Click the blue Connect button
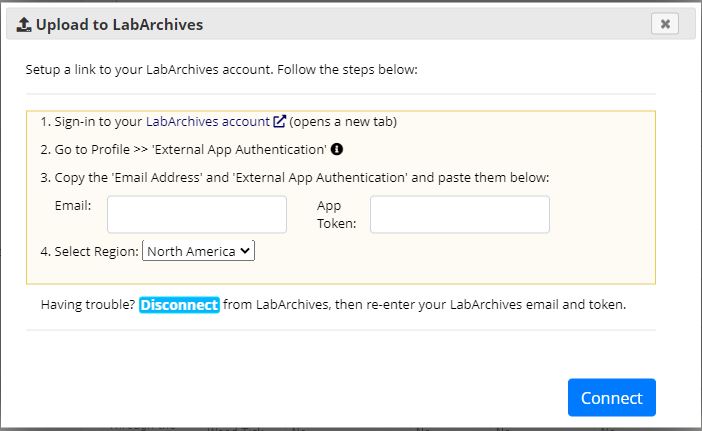This screenshot has height=431, width=702. click(x=612, y=397)
